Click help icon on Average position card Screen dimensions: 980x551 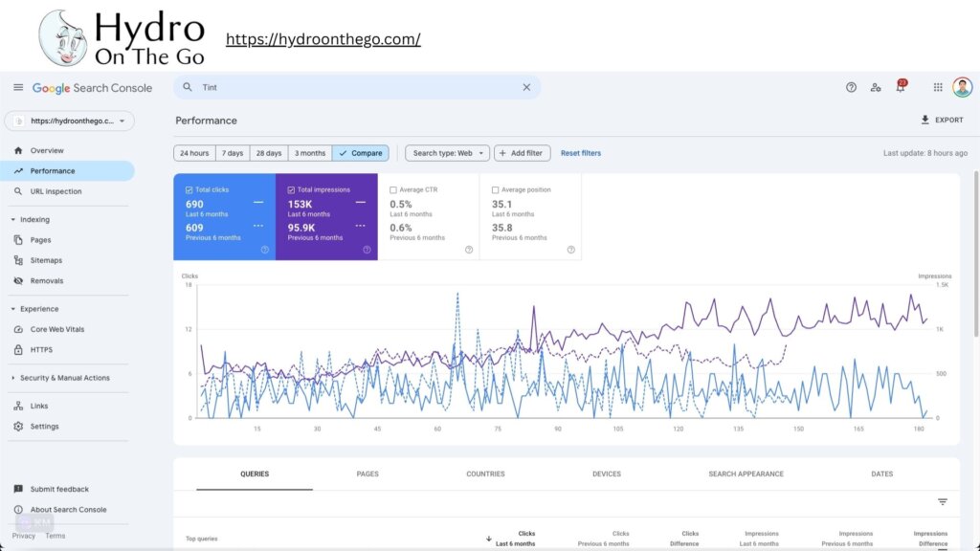pyautogui.click(x=570, y=250)
